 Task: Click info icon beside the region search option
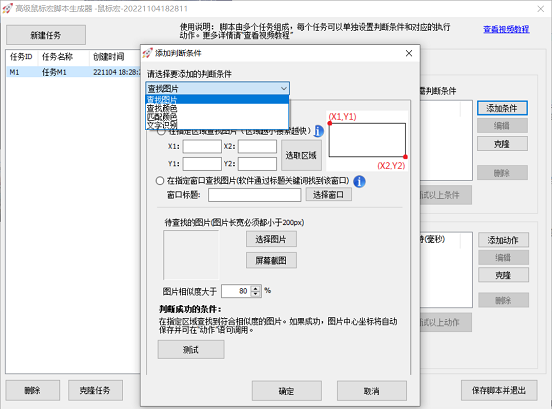click(319, 131)
